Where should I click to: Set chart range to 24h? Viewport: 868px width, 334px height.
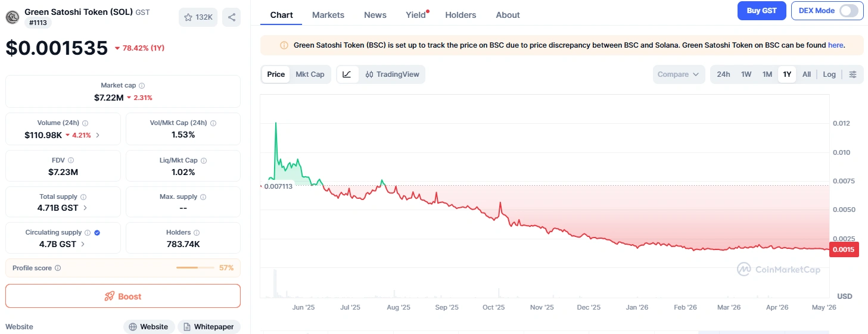pyautogui.click(x=723, y=74)
